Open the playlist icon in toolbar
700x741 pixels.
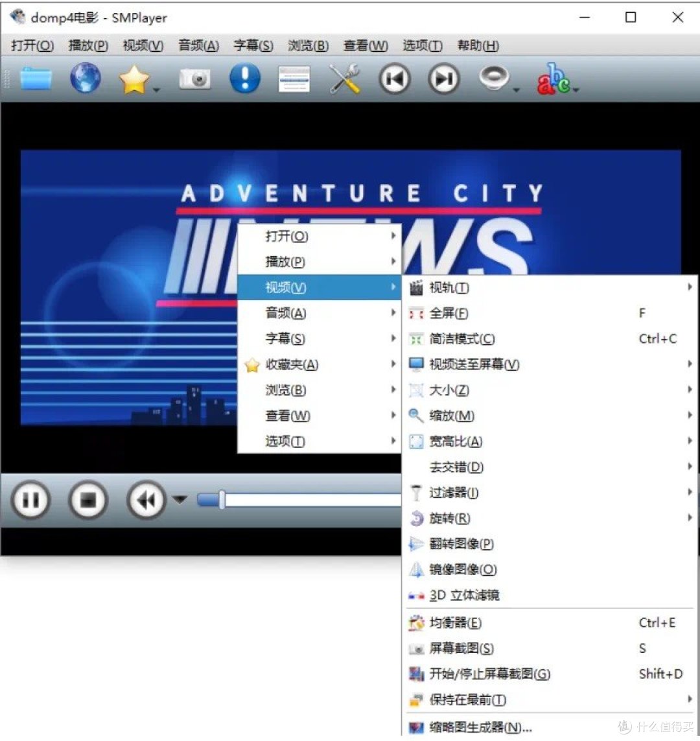(x=294, y=80)
